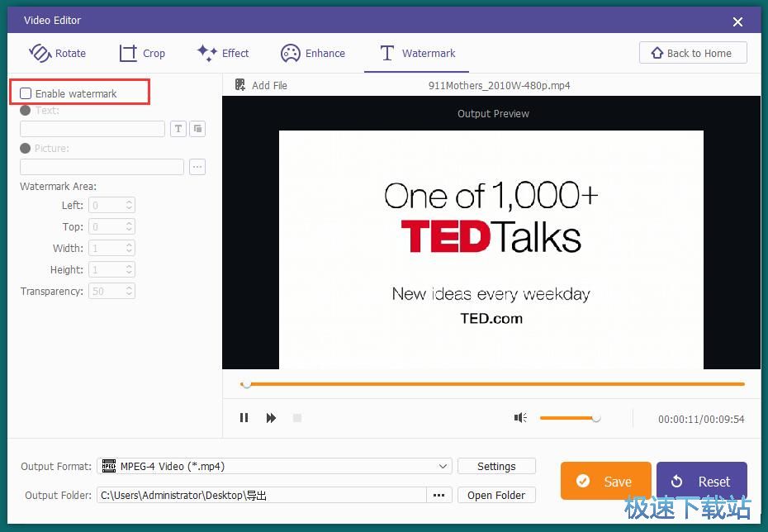Click the Transparency value spinner
The height and width of the screenshot is (532, 768).
tap(111, 292)
